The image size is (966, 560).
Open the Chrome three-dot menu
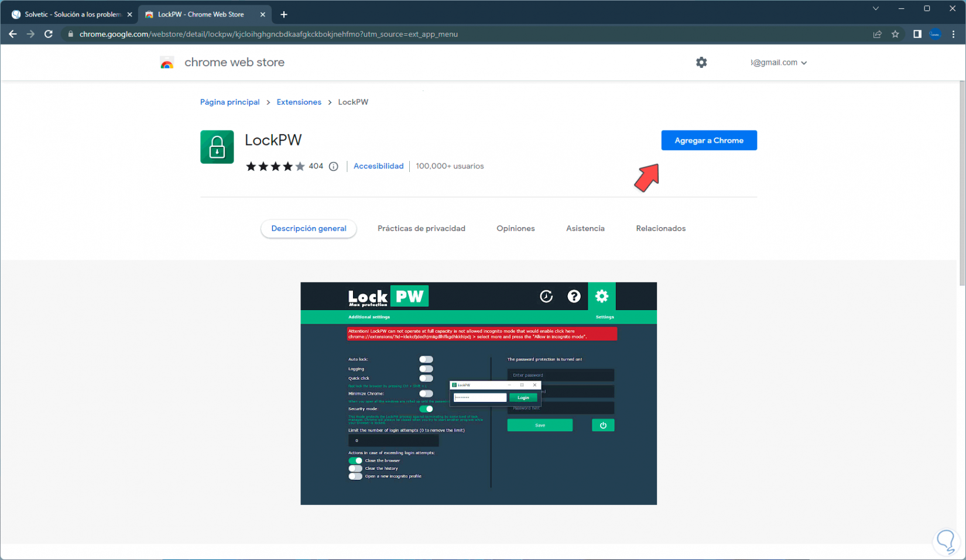pos(954,34)
